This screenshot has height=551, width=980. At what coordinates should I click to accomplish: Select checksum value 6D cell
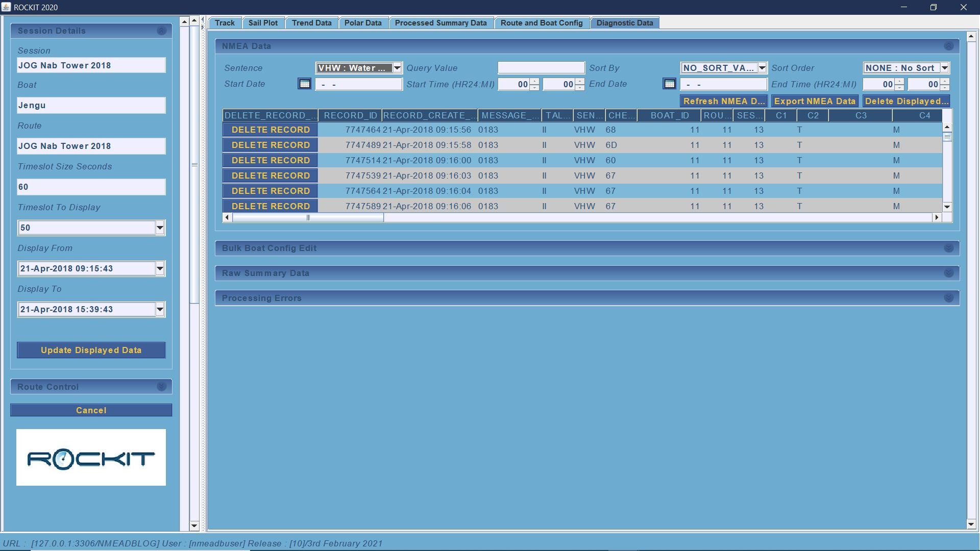pos(621,145)
